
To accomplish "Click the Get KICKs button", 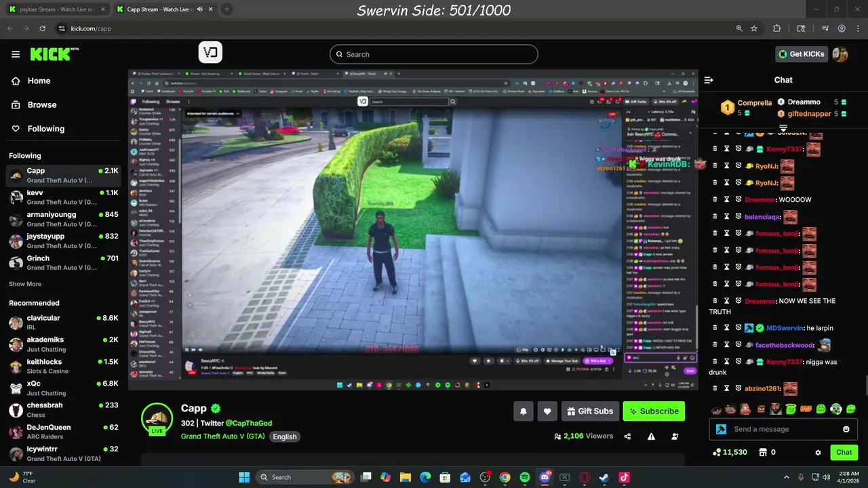I will coord(801,54).
